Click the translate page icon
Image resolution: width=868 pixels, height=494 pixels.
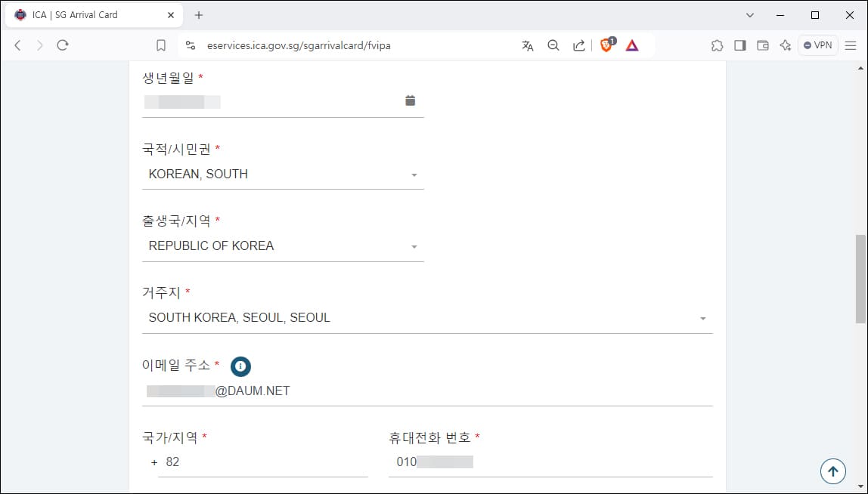[x=527, y=45]
